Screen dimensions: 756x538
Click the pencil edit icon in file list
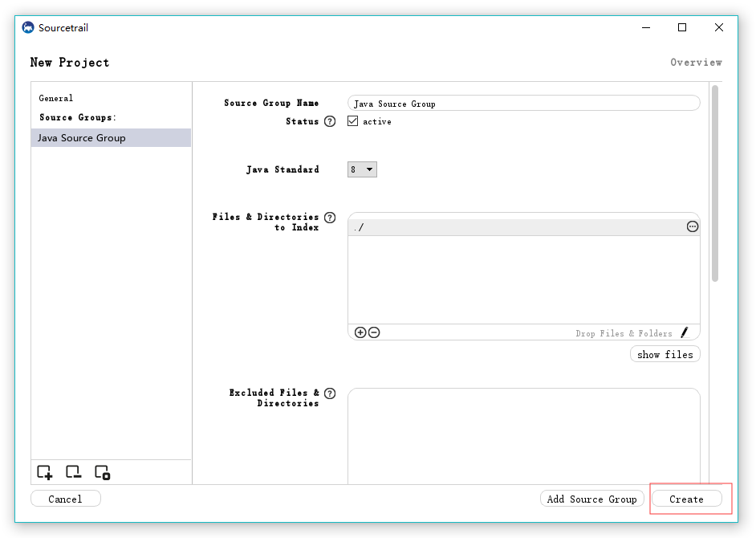tap(685, 332)
